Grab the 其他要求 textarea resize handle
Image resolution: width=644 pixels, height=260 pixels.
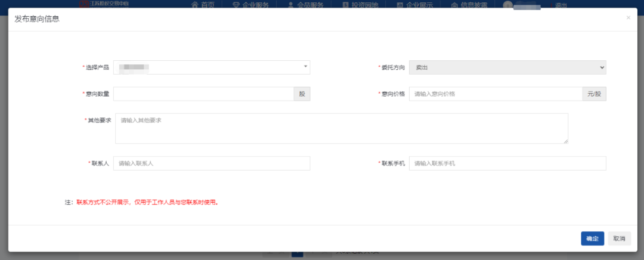click(565, 141)
